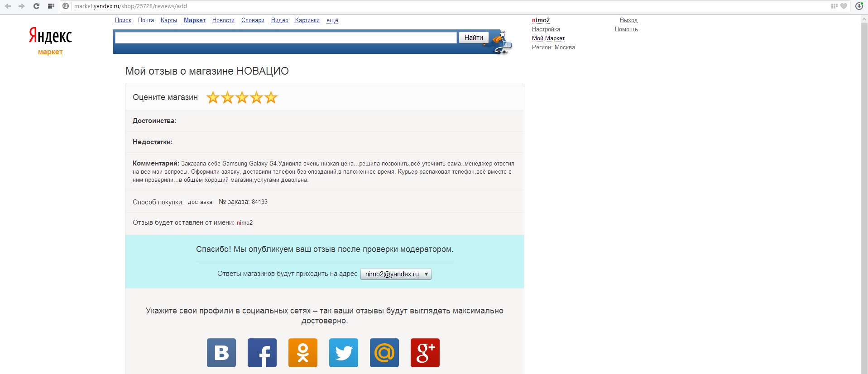Click the Найти search button

474,38
